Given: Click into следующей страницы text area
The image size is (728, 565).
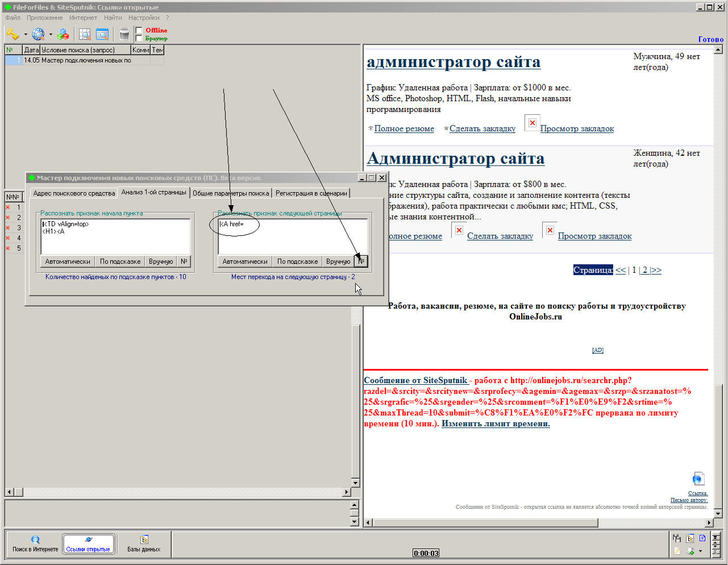Looking at the screenshot, I should tap(293, 236).
